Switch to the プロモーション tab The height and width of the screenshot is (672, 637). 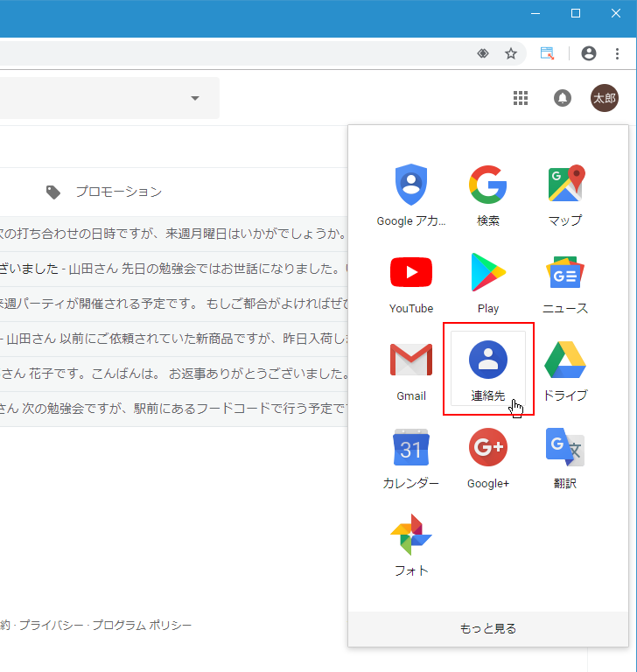[x=104, y=192]
